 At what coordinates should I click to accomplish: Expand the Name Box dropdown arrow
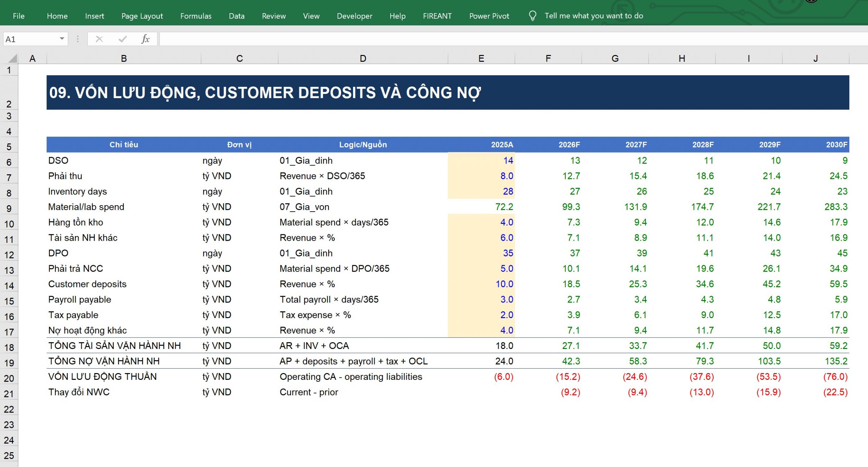(x=62, y=39)
